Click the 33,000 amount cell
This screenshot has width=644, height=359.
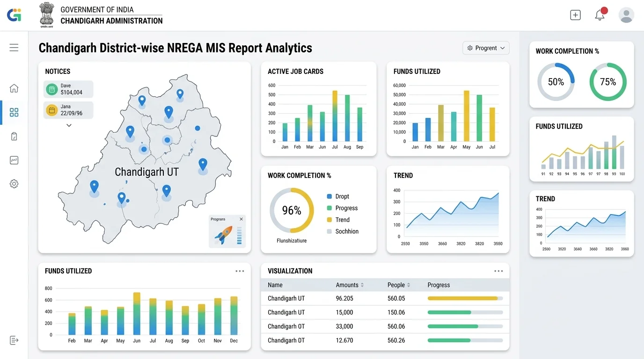coord(344,326)
